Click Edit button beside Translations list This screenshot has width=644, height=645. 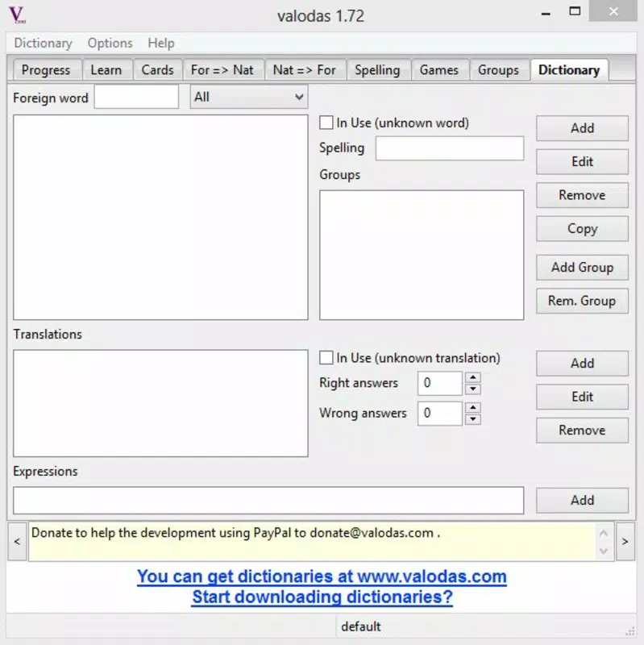tap(582, 397)
